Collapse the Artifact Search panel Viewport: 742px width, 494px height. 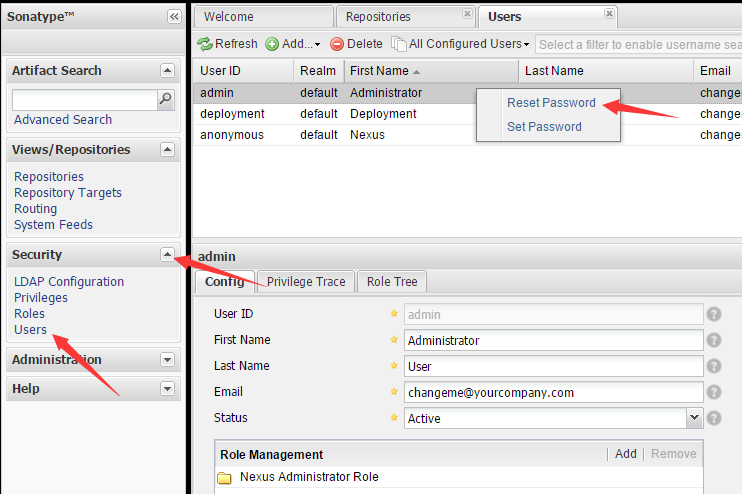167,71
